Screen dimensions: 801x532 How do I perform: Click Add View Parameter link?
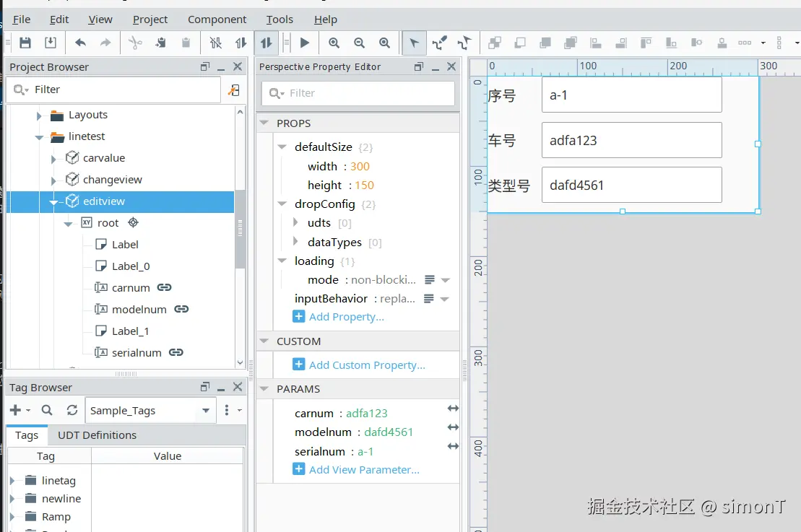[364, 470]
